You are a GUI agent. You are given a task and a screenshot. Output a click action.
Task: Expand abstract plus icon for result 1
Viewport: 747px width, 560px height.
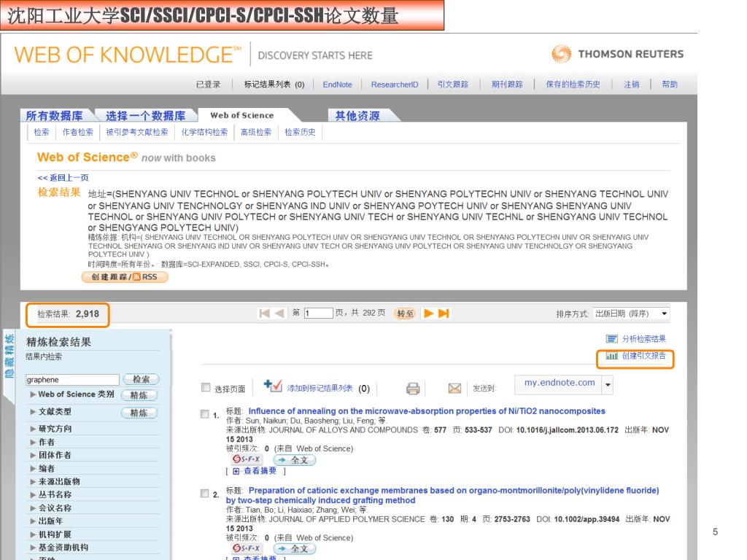[x=236, y=471]
